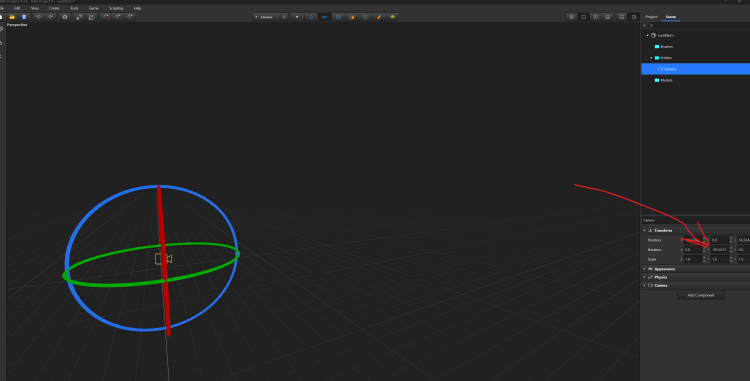Expand the Appearance section
750x381 pixels.
click(645, 269)
